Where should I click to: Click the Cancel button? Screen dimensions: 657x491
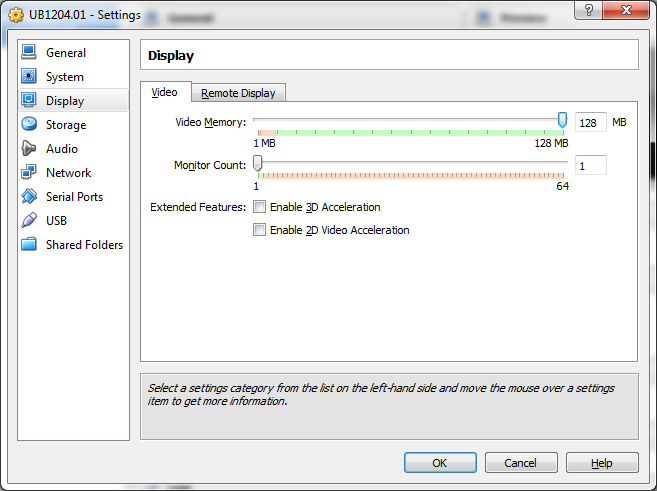520,463
